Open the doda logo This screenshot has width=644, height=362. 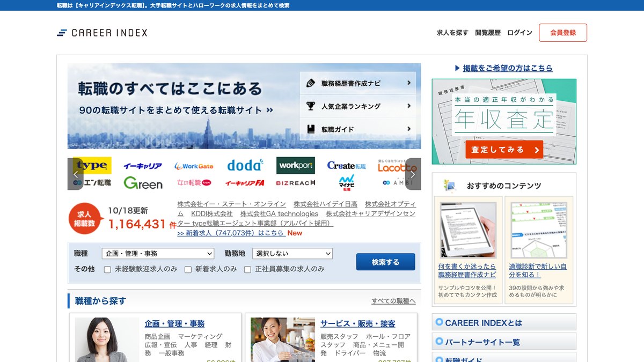coord(245,165)
